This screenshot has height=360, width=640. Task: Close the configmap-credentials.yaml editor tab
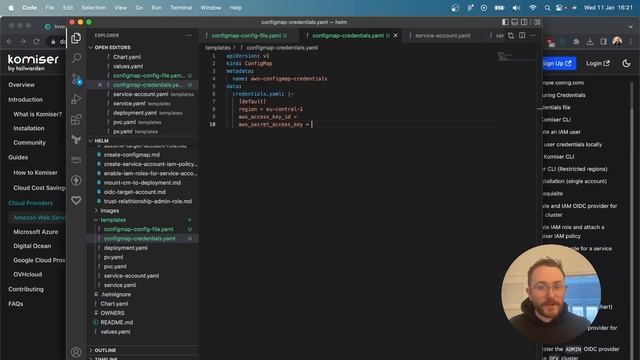[396, 36]
